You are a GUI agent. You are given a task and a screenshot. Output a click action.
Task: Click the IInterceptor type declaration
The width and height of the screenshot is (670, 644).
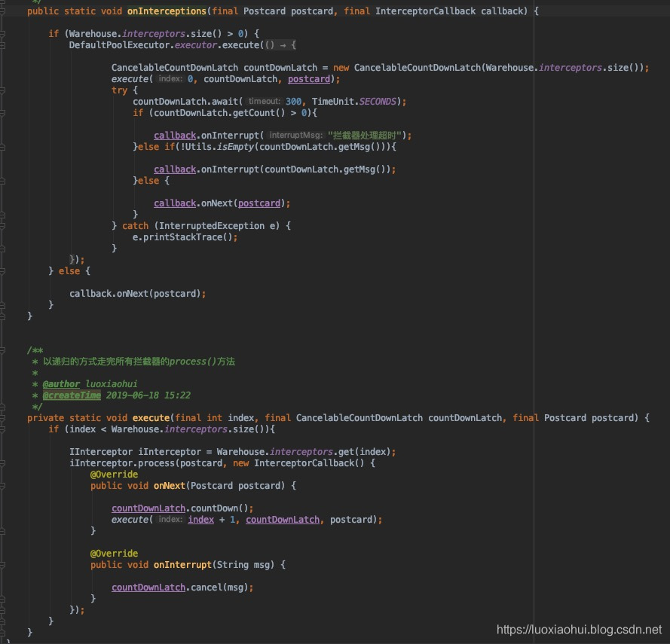[101, 452]
